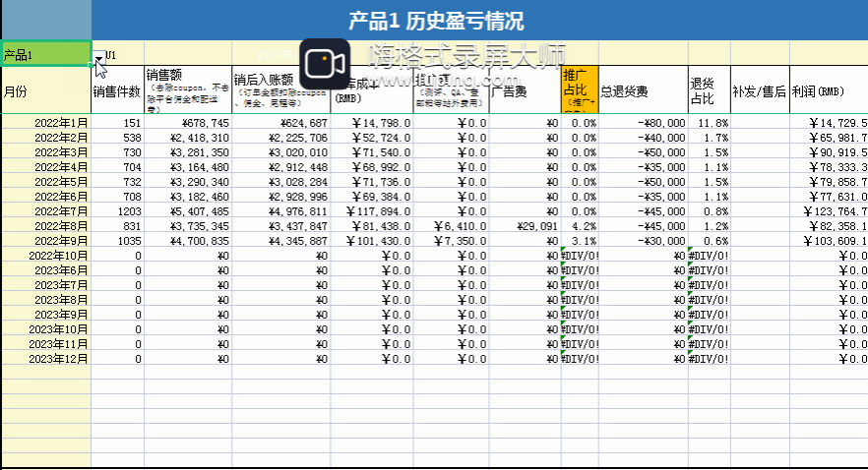Click the month cell 2023年11月
This screenshot has width=868, height=470.
46,344
